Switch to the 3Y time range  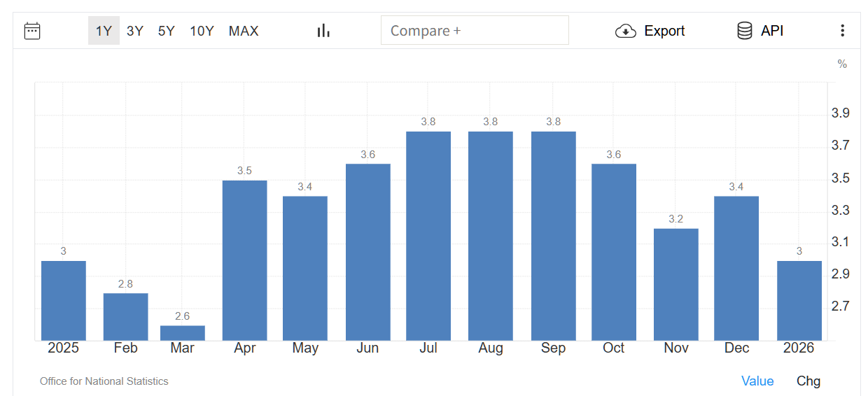coord(135,31)
